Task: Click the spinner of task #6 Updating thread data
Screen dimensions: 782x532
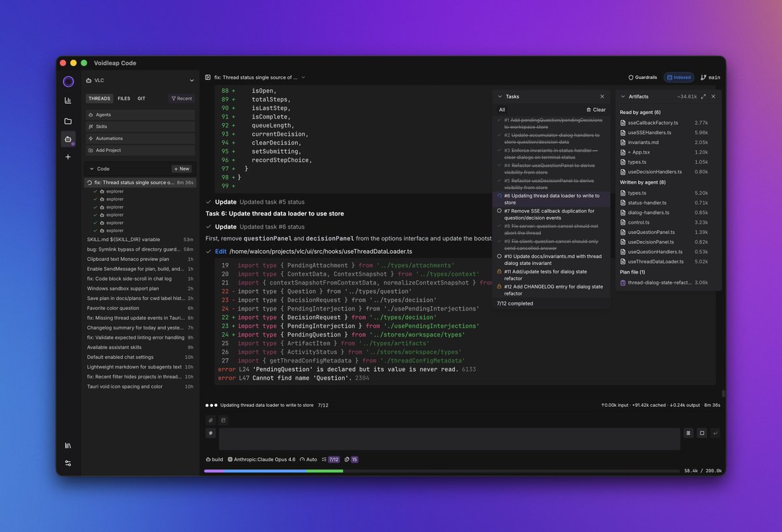Action: pyautogui.click(x=499, y=196)
